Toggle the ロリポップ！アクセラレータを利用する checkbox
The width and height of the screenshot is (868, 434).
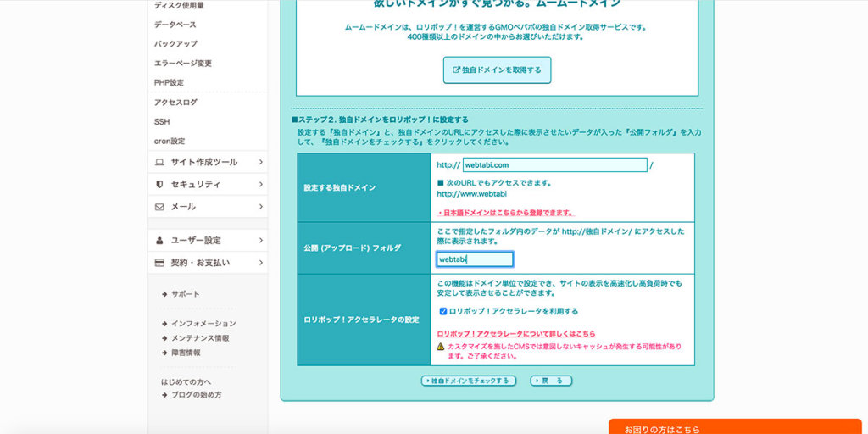[443, 311]
